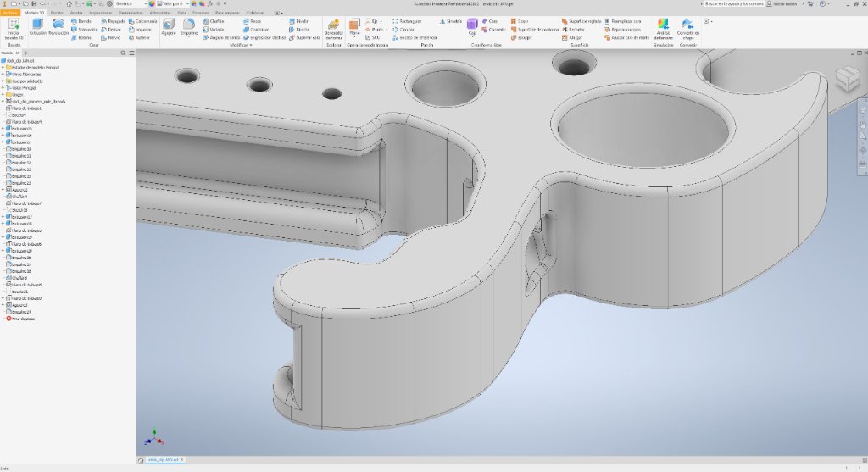This screenshot has width=868, height=472.
Task: Select the Combinar tool
Action: pos(256,30)
